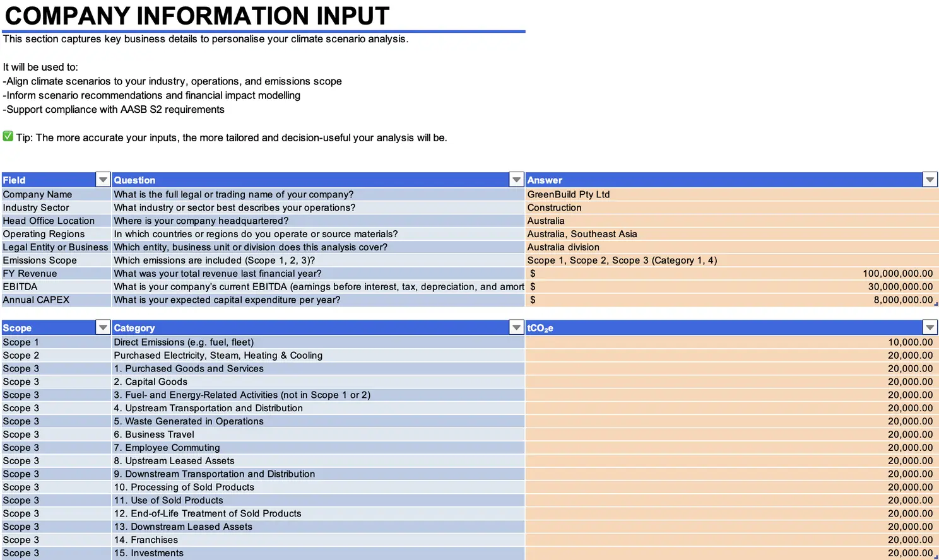Click the 'Head Office Location' field cell
The image size is (939, 560).
point(56,221)
